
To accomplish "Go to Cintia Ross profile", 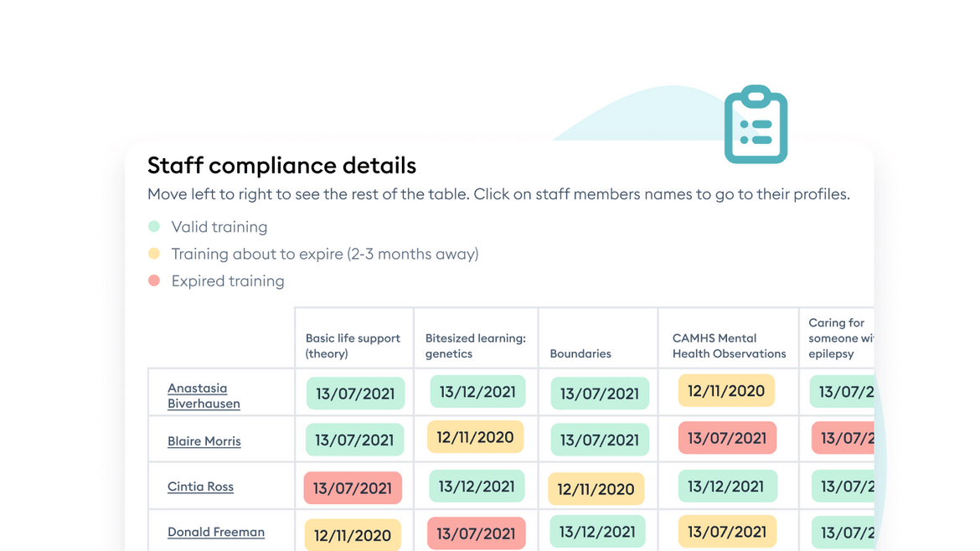I will click(x=200, y=487).
